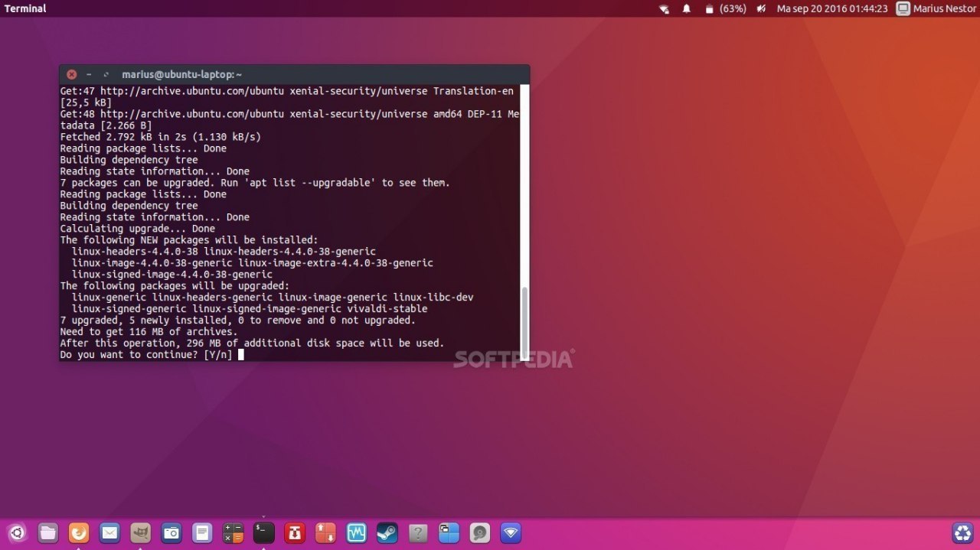Launch the Files folder icon in dock
This screenshot has width=980, height=550.
coord(47,532)
